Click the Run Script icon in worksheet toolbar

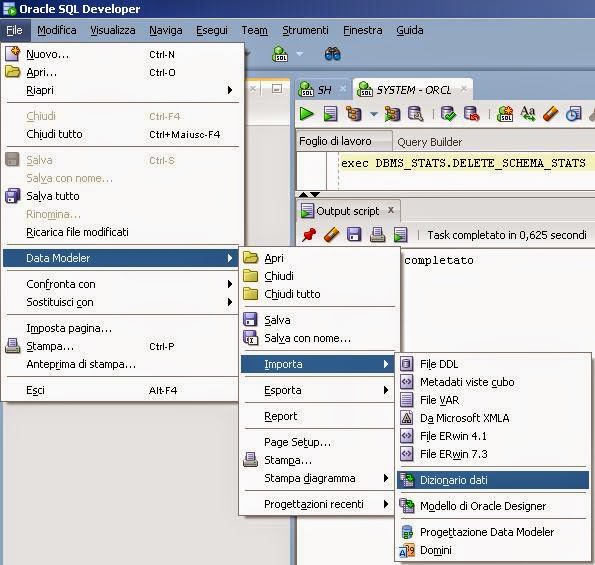pyautogui.click(x=330, y=113)
